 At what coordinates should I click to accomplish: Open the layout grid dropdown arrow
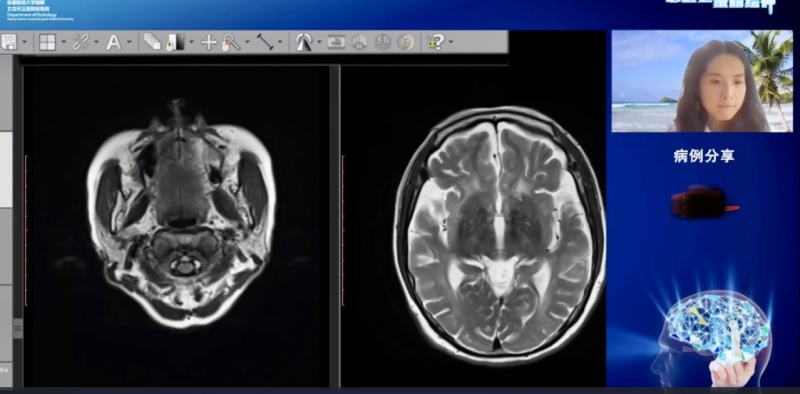[x=63, y=42]
